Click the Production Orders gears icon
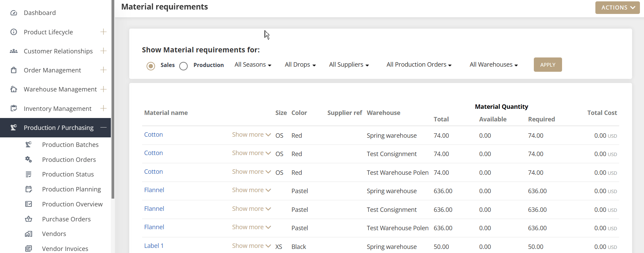Screen dimensions: 644x253 click(29, 159)
